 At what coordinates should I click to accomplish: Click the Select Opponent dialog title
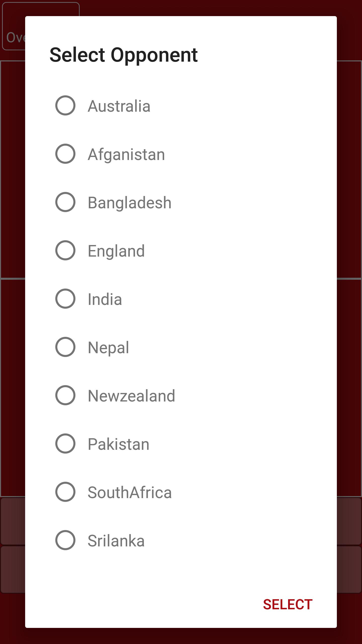(124, 55)
